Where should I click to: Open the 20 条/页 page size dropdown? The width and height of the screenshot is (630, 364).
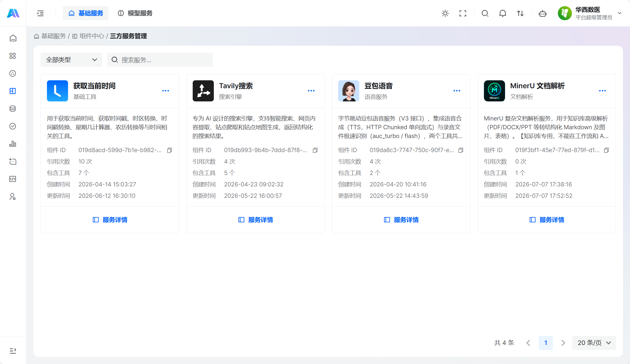click(x=594, y=343)
